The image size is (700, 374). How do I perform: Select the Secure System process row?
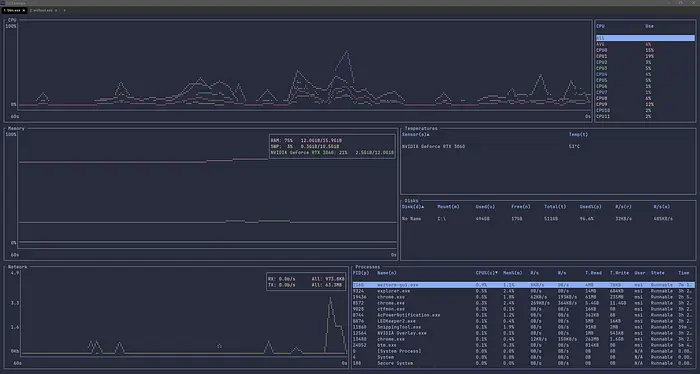pos(523,363)
